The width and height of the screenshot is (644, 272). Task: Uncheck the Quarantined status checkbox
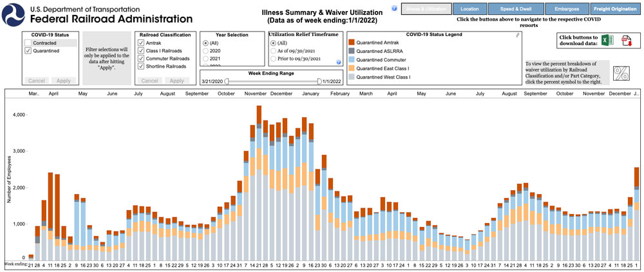pos(28,50)
